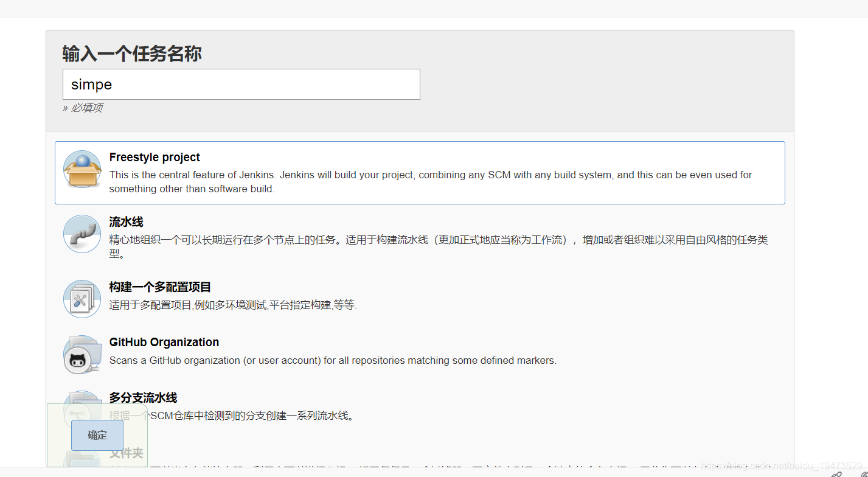Click the 确定 confirm button

click(97, 435)
